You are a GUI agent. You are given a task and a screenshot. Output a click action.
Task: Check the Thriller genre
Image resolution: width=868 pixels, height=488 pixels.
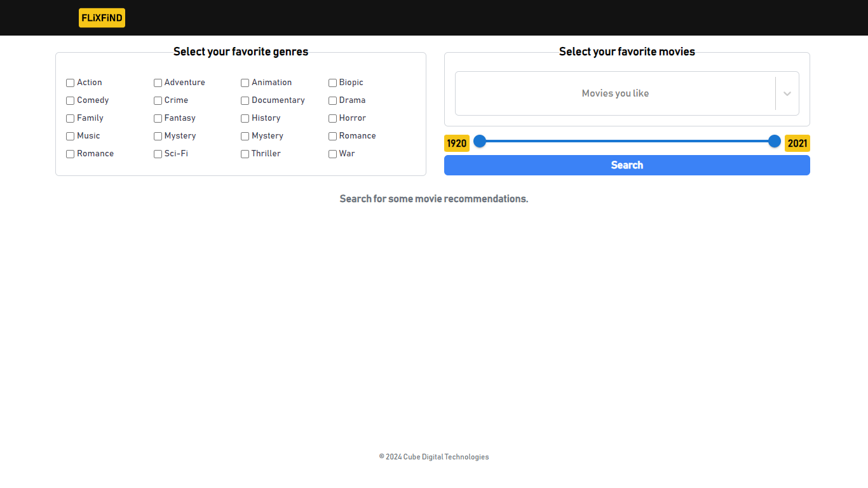[245, 154]
